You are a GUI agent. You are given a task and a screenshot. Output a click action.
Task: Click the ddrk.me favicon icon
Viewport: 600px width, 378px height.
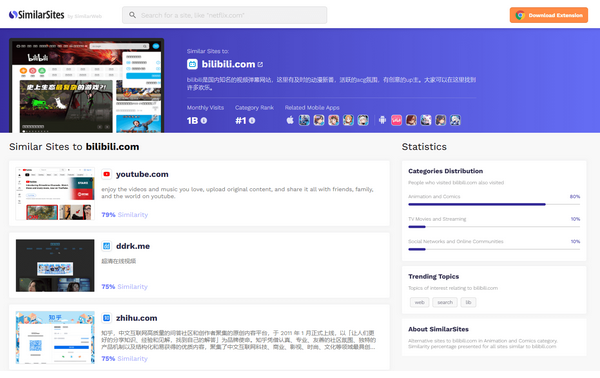coord(107,246)
